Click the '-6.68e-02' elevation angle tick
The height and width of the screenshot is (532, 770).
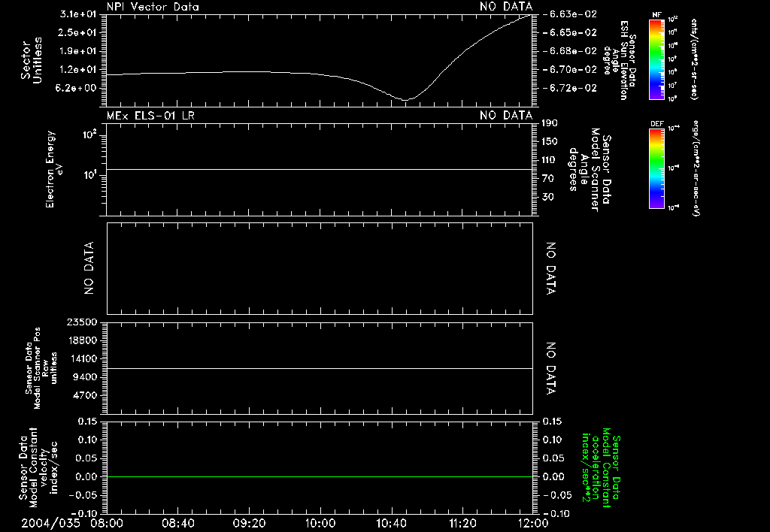[x=570, y=51]
